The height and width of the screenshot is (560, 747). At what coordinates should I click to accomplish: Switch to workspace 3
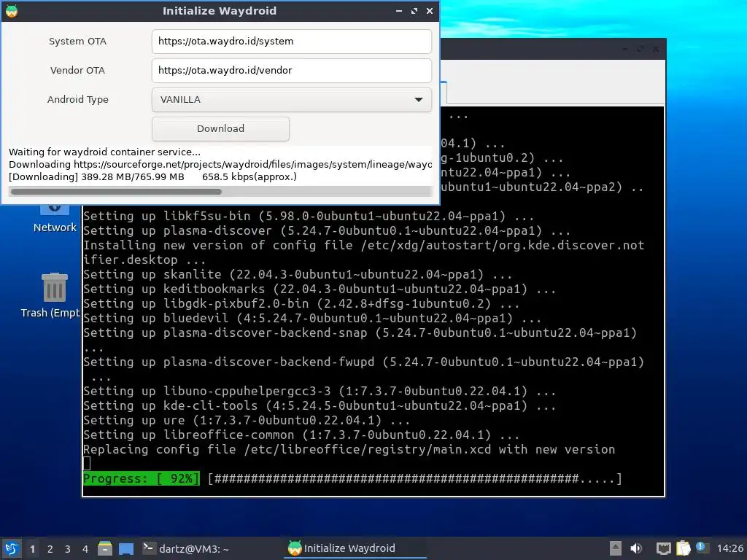point(68,549)
